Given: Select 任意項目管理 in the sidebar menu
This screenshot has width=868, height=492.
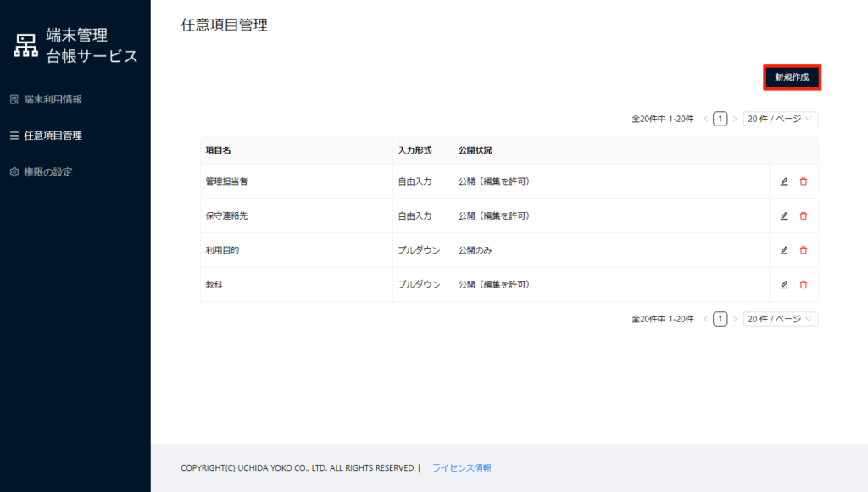Looking at the screenshot, I should 53,135.
